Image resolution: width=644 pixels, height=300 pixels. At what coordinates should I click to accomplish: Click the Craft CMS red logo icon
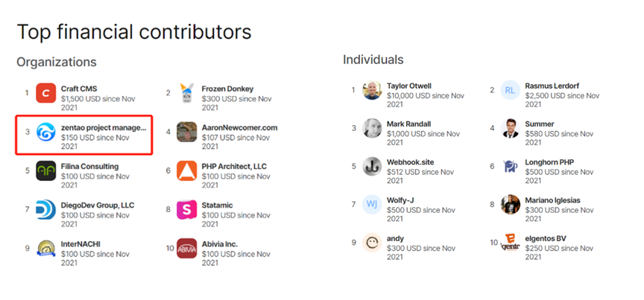point(46,93)
